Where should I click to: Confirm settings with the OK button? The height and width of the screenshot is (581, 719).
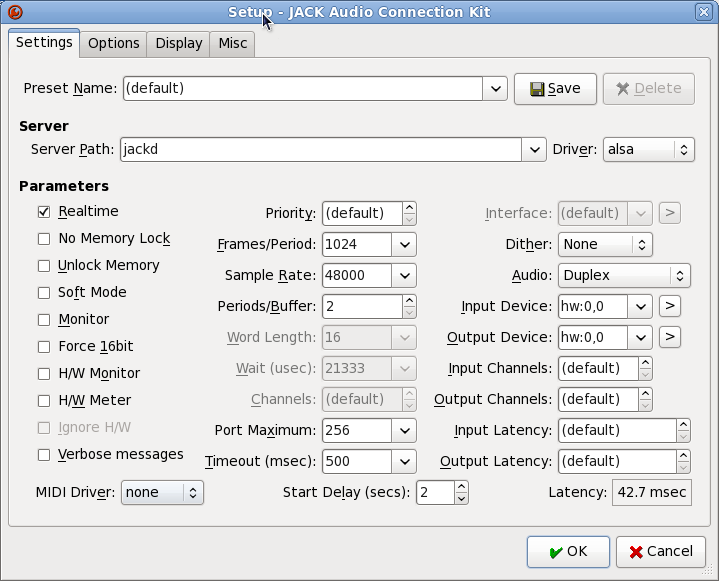tap(568, 552)
